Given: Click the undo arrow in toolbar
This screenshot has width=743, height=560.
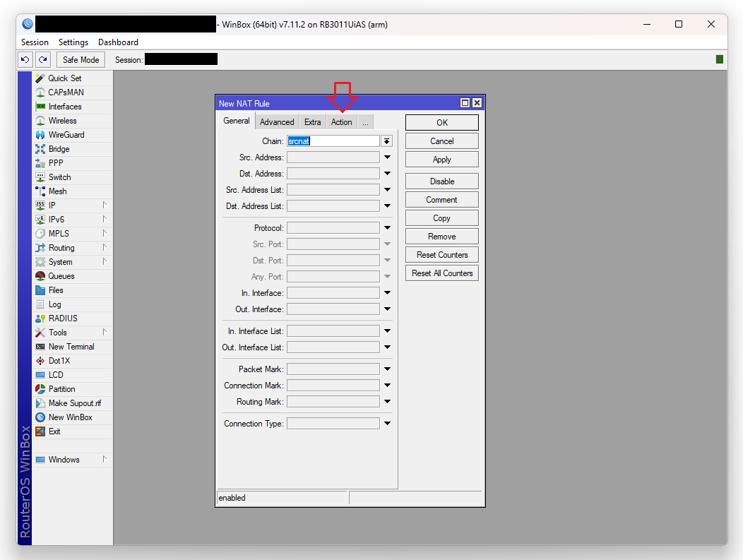Looking at the screenshot, I should [x=25, y=60].
